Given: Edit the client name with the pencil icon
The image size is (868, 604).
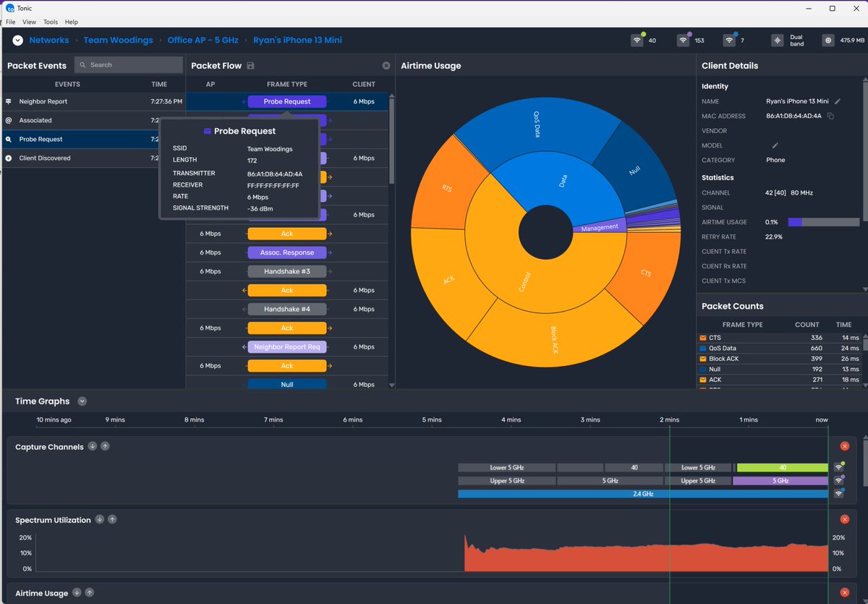Looking at the screenshot, I should (x=838, y=101).
